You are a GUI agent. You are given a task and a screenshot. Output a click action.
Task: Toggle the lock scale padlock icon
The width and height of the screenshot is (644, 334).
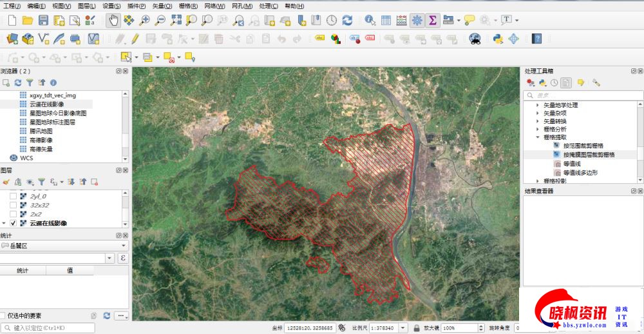tap(417, 328)
